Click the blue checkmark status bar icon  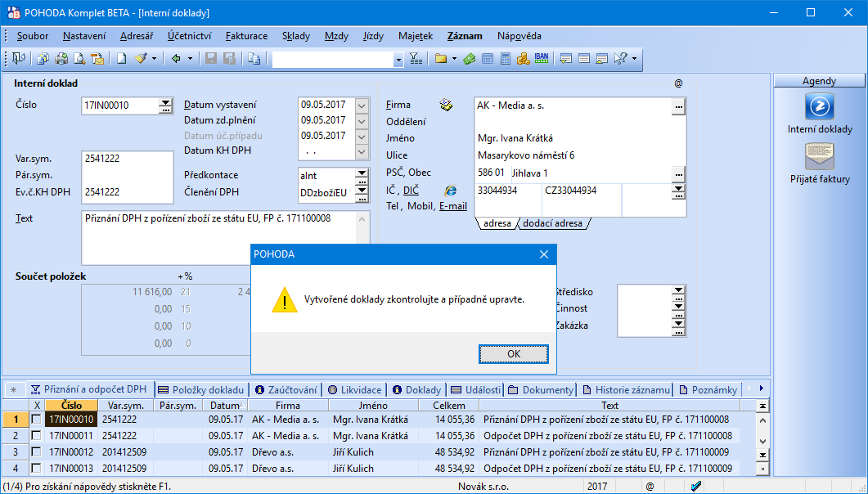point(696,487)
